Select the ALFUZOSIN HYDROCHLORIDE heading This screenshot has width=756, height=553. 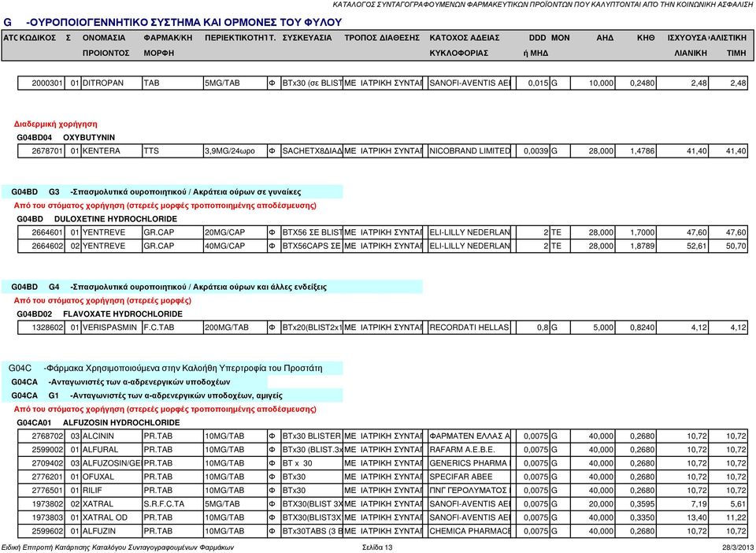[x=121, y=423]
